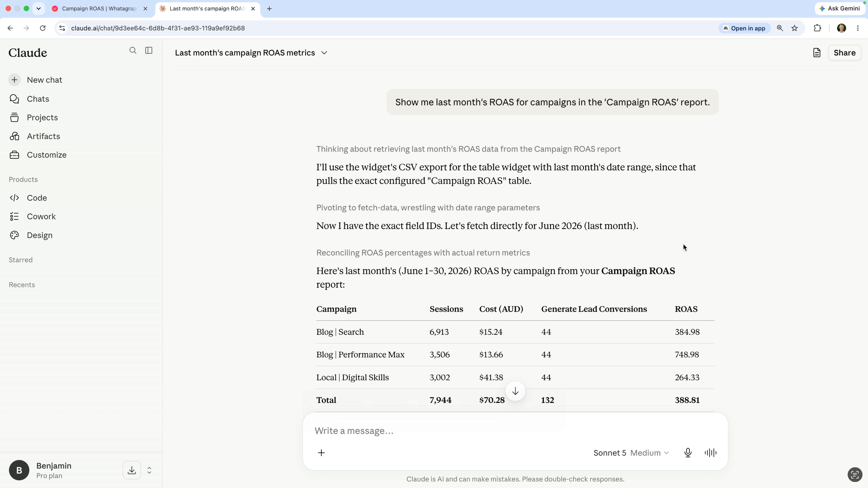This screenshot has height=488, width=868.
Task: Close the Last month's campaign ROAS tab
Action: click(x=253, y=9)
